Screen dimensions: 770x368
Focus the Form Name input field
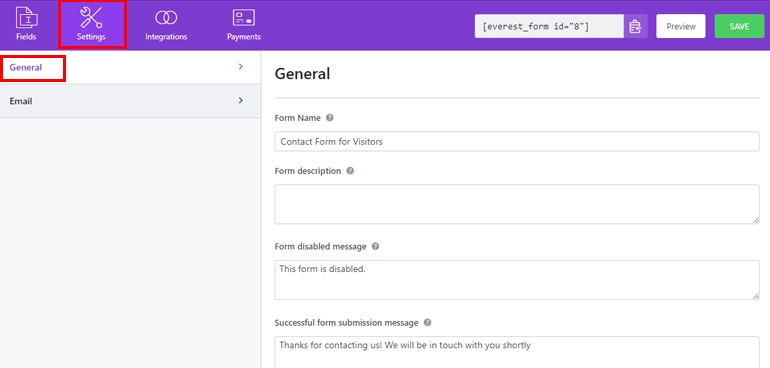point(517,142)
